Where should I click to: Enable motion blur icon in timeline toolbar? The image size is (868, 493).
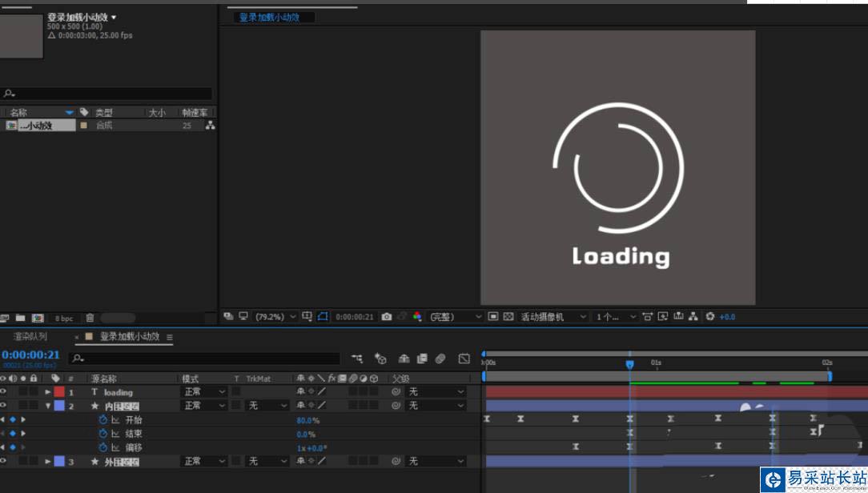tap(440, 359)
